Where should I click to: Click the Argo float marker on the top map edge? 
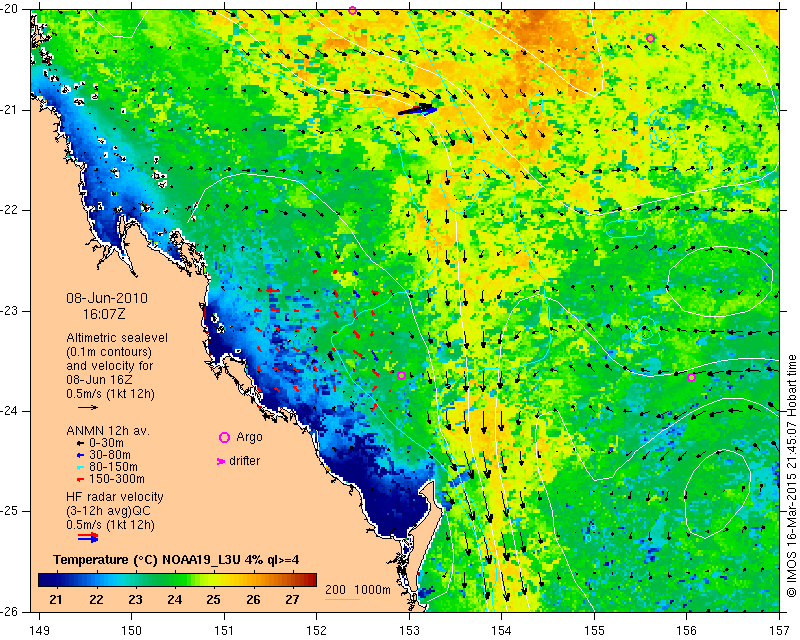[x=352, y=10]
